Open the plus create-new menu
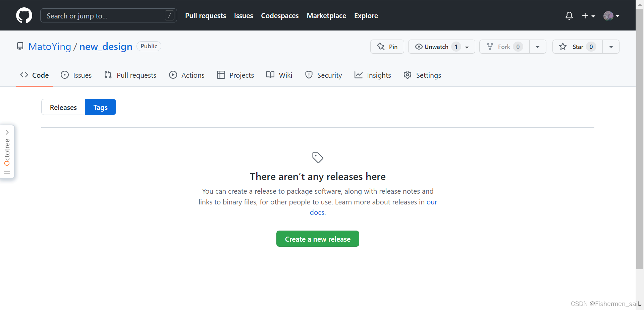Image resolution: width=644 pixels, height=310 pixels. pyautogui.click(x=588, y=16)
